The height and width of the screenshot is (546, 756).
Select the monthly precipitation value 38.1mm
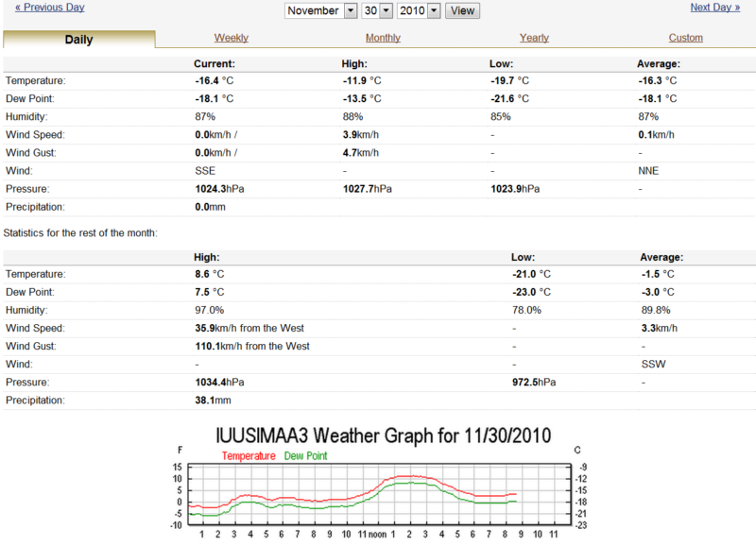[x=211, y=401]
